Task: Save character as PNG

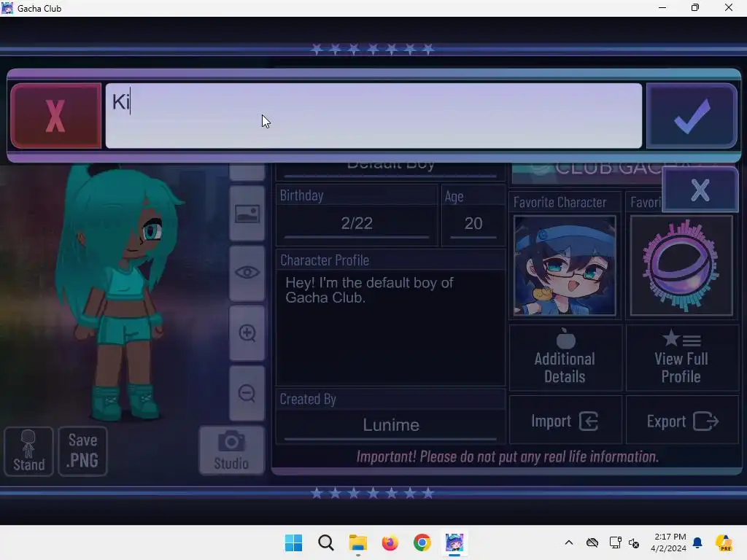Action: click(83, 451)
